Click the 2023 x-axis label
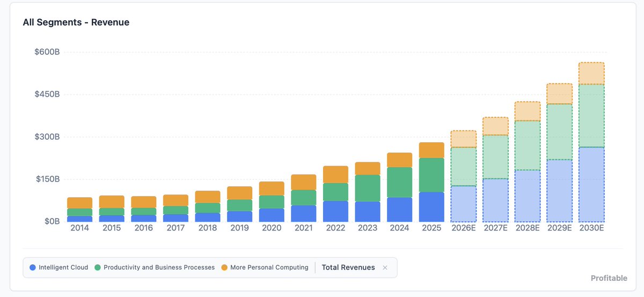This screenshot has width=644, height=297. coord(368,228)
